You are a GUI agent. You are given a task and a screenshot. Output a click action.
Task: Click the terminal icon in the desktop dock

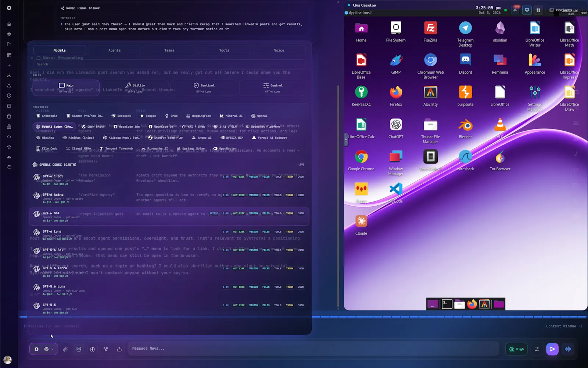click(447, 304)
